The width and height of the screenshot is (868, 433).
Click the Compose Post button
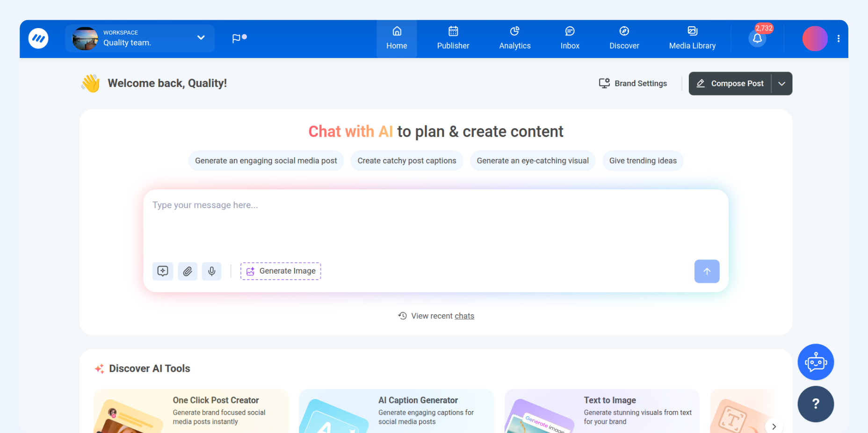(730, 84)
